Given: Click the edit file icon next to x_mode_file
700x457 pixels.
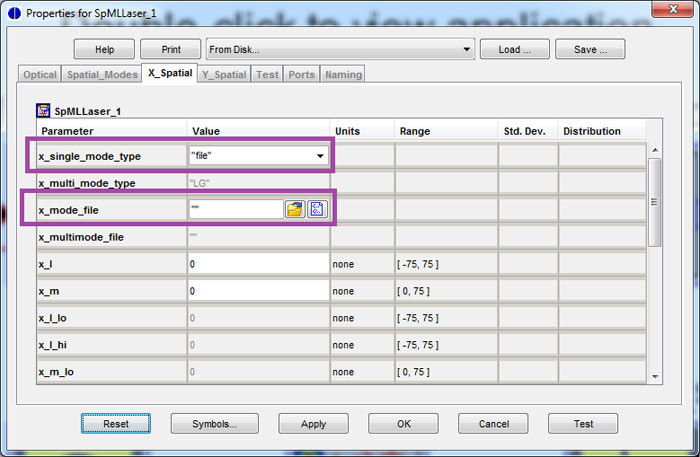Looking at the screenshot, I should (x=317, y=209).
